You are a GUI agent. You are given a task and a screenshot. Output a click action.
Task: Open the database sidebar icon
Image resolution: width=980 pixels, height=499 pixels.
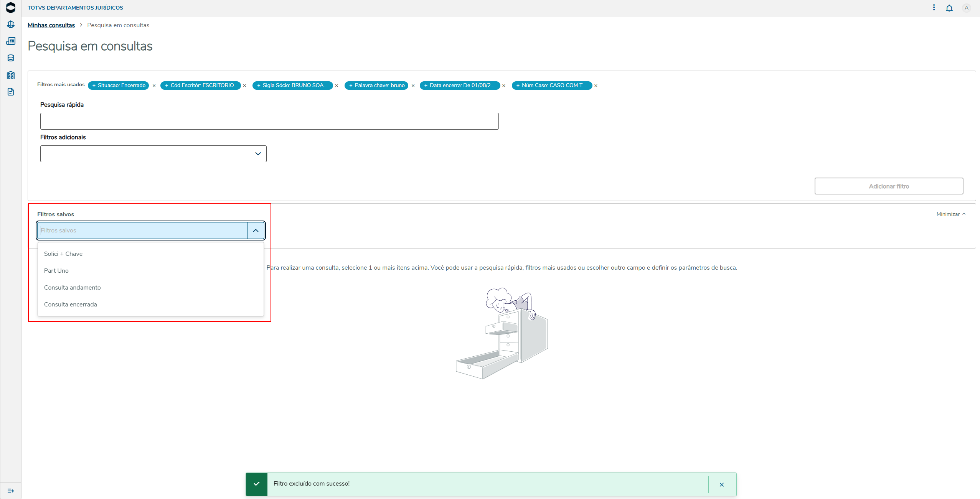point(11,58)
